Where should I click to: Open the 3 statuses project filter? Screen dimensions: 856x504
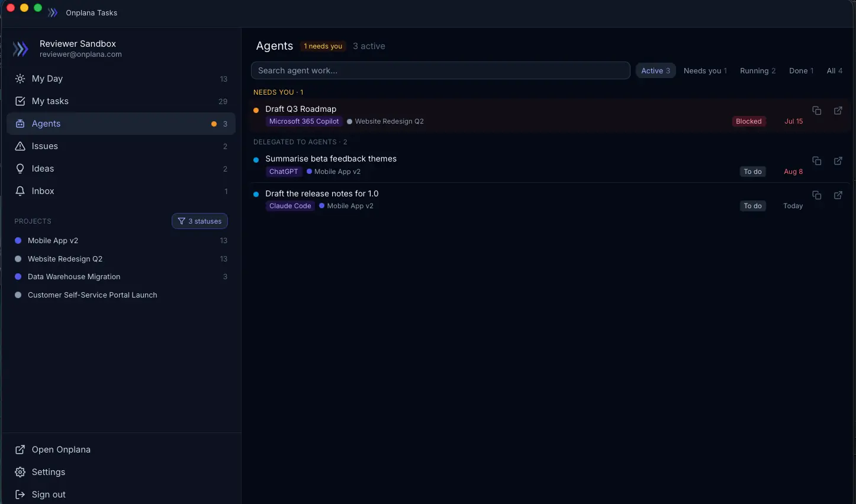tap(199, 221)
